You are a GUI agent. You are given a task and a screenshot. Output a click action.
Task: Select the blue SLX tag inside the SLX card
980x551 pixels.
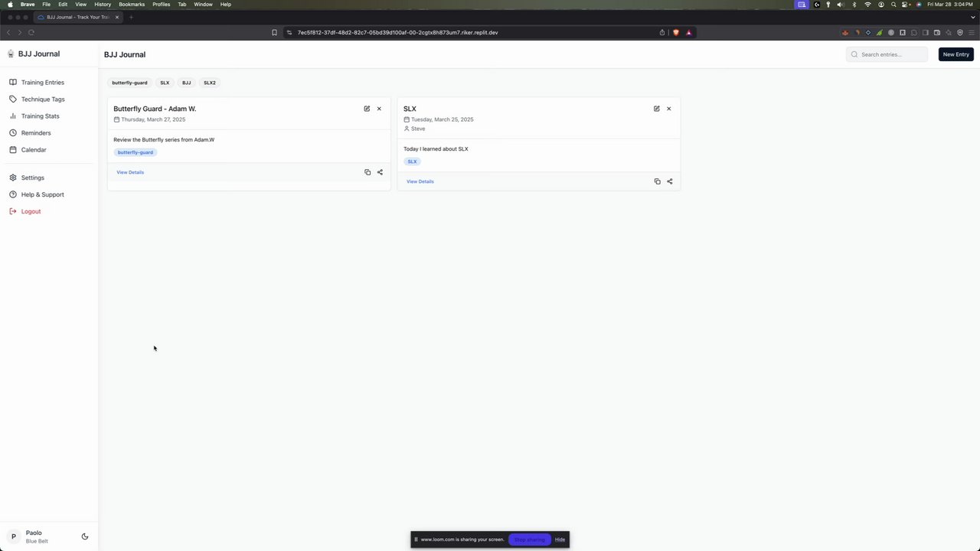tap(412, 161)
